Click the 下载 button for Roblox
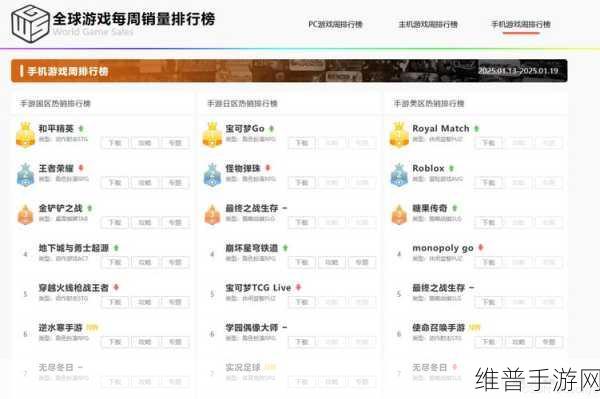The width and height of the screenshot is (600, 399). tap(488, 183)
